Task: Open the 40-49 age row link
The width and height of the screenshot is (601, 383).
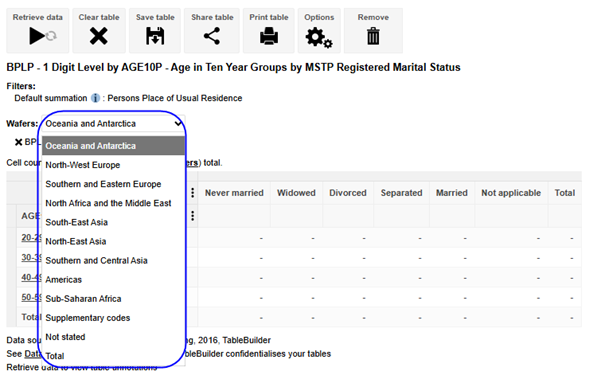Action: (31, 277)
